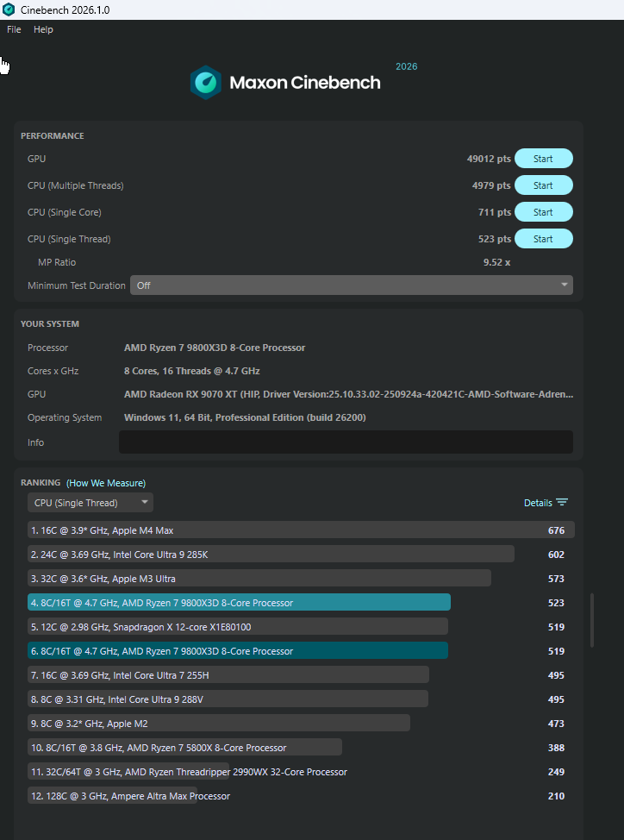Open the CPU (Single Thread) ranking dropdown
This screenshot has width=624, height=840.
(x=90, y=503)
